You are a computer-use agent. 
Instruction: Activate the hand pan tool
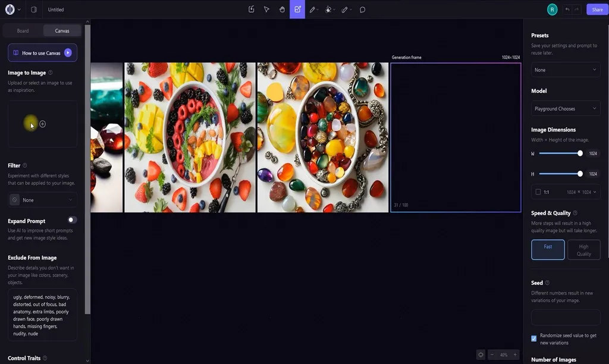(282, 10)
